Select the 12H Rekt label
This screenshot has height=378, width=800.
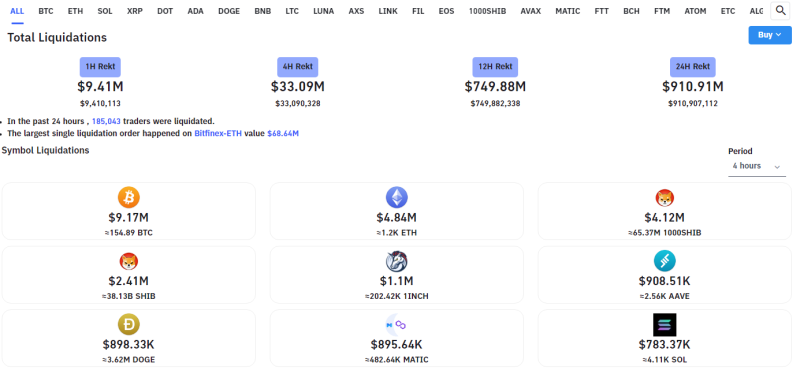pos(495,67)
